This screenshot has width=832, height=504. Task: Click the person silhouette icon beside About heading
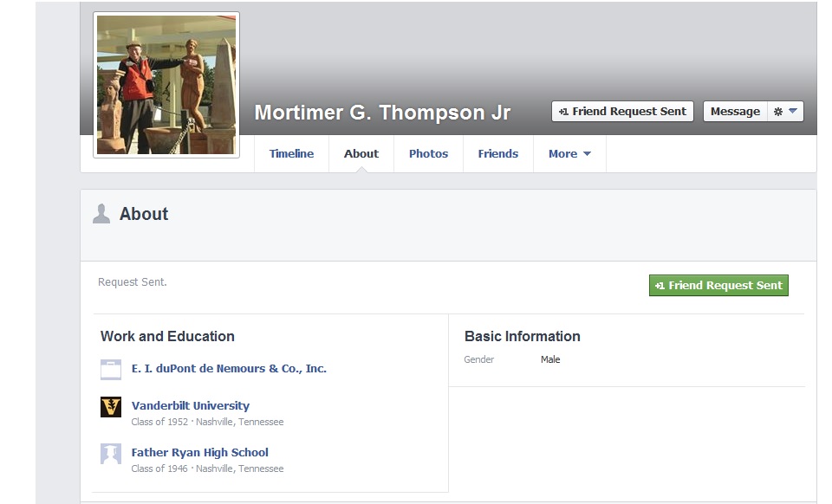tap(101, 214)
